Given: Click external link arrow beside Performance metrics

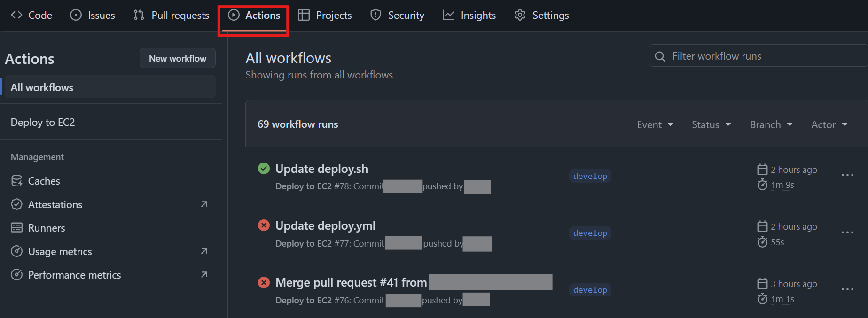Looking at the screenshot, I should pos(204,275).
